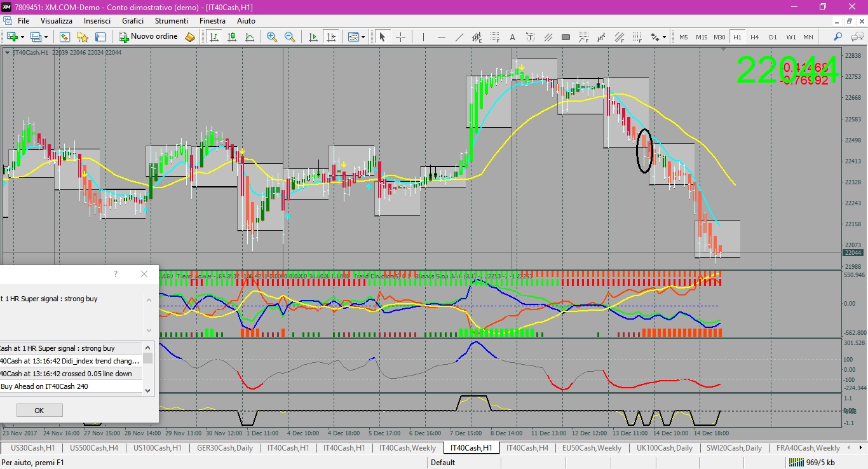868x469 pixels.
Task: Select the trendline drawing tool
Action: point(459,37)
